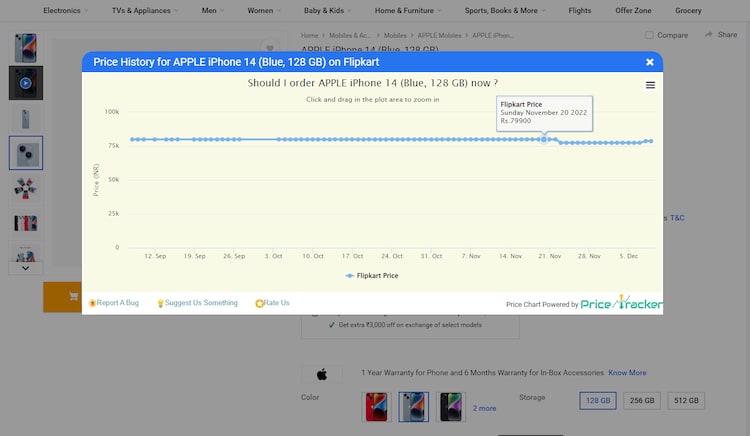This screenshot has height=436, width=750.
Task: Click the Apple brand logo
Action: click(322, 374)
